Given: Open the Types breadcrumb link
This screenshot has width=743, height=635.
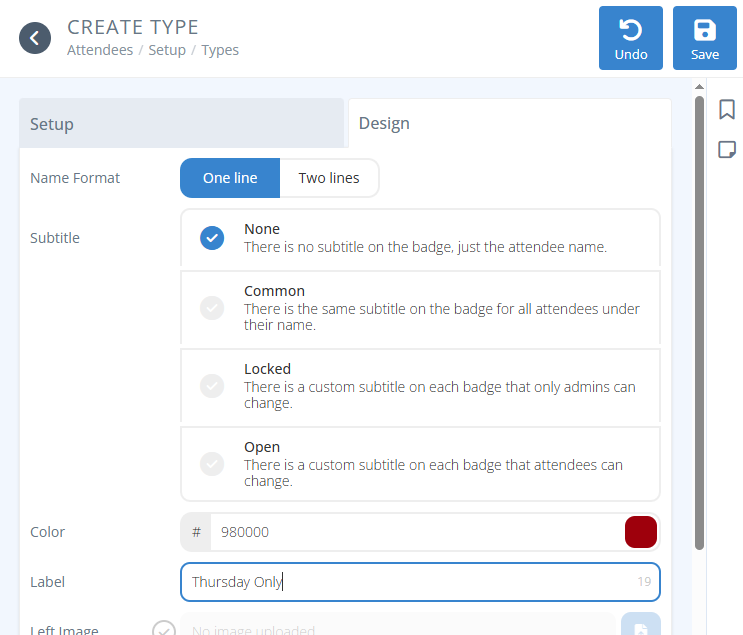Looking at the screenshot, I should click(220, 50).
